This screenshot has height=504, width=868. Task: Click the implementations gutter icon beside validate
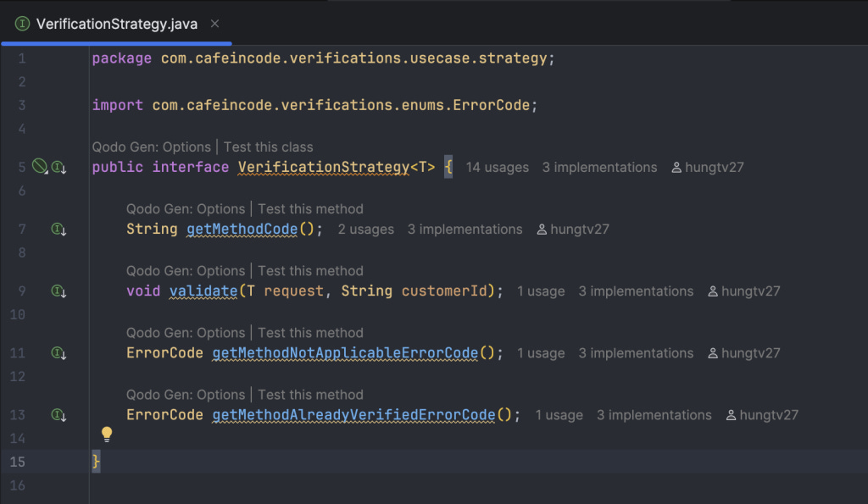point(58,291)
